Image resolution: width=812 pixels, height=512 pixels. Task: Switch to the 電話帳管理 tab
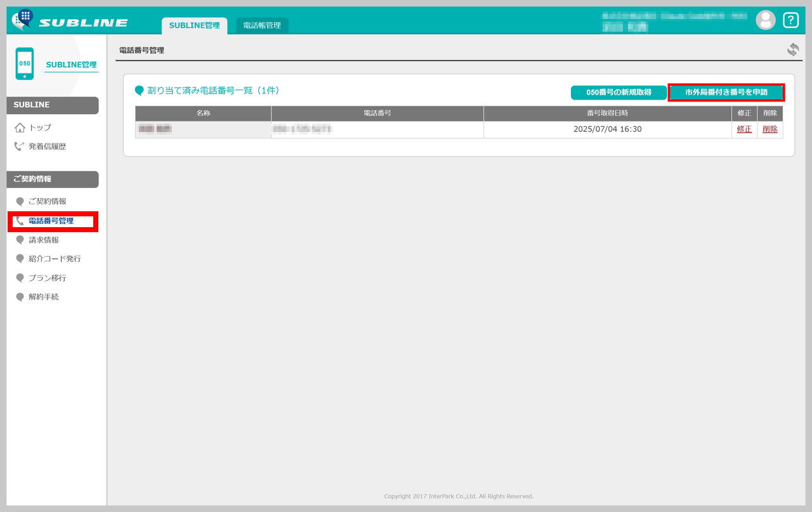pyautogui.click(x=262, y=25)
